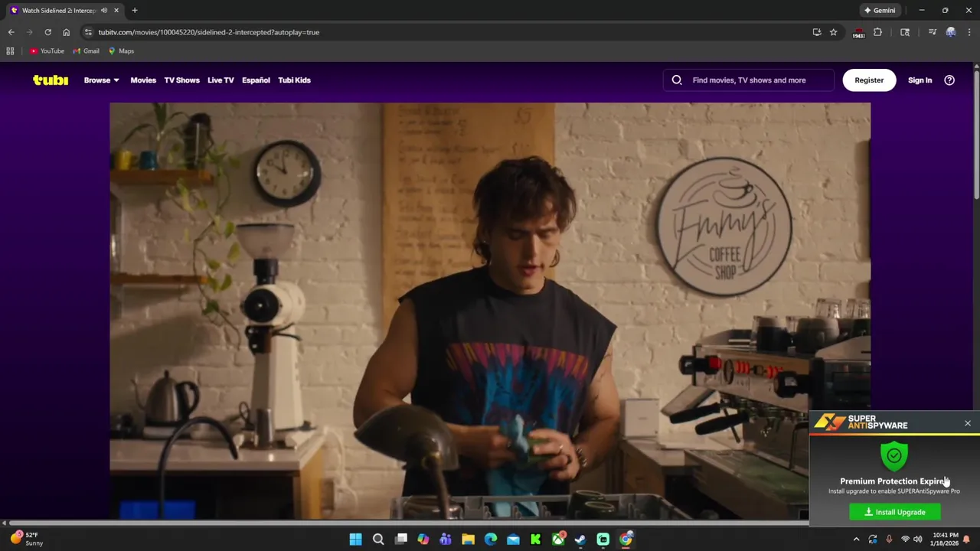Screen dimensions: 980x551
Task: Open the volume icon in system tray
Action: (917, 540)
